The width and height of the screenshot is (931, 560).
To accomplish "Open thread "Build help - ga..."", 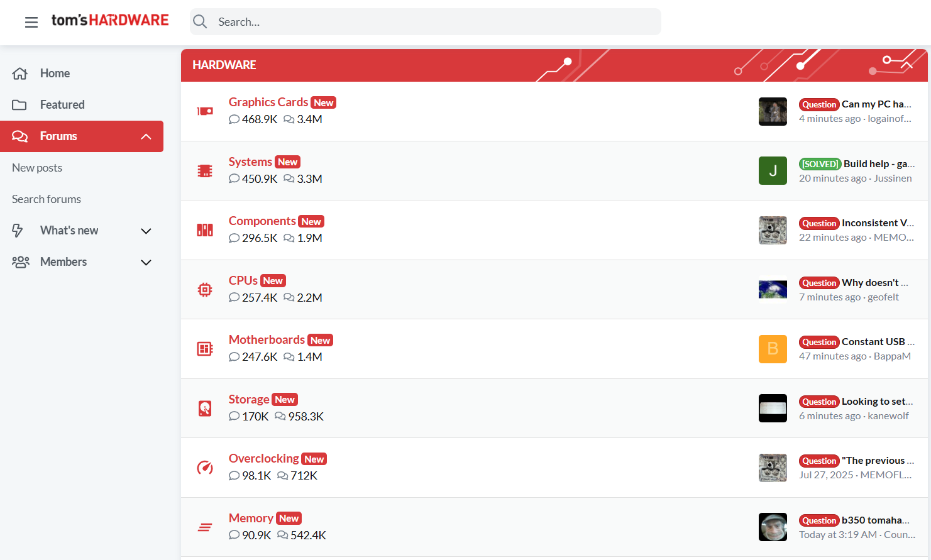I will click(x=879, y=163).
